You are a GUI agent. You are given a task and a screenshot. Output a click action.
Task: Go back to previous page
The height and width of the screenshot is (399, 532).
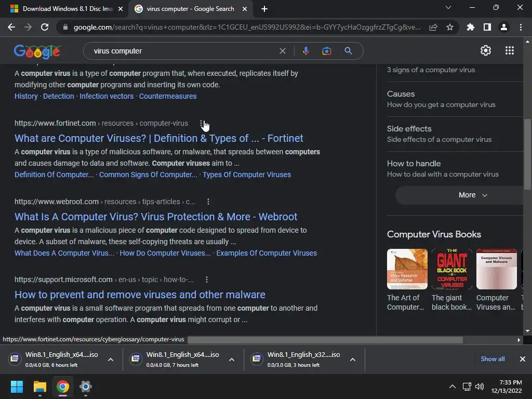11,27
